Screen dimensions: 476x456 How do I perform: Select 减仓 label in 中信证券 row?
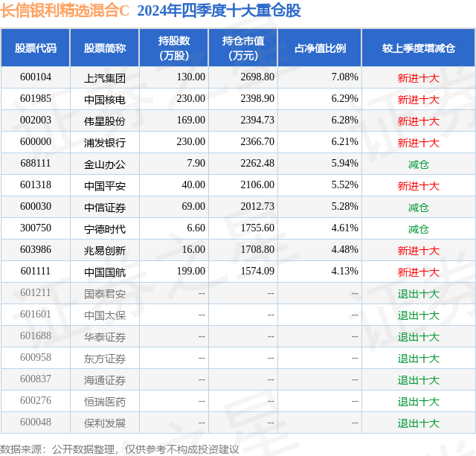coord(418,208)
